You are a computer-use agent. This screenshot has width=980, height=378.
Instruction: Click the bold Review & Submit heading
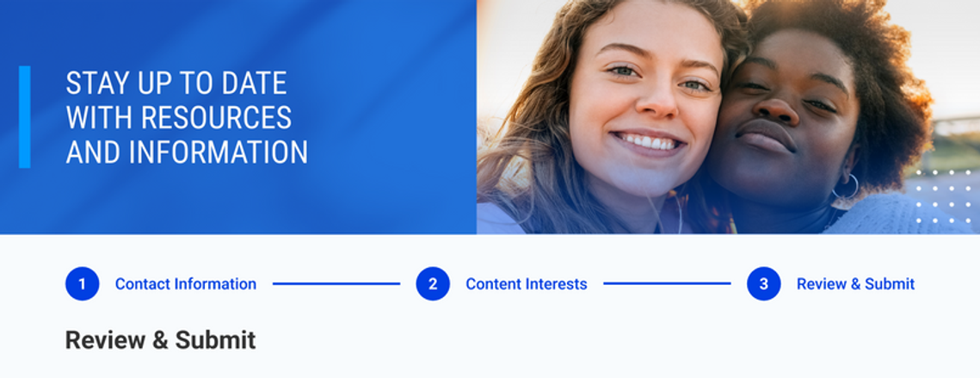tap(161, 340)
